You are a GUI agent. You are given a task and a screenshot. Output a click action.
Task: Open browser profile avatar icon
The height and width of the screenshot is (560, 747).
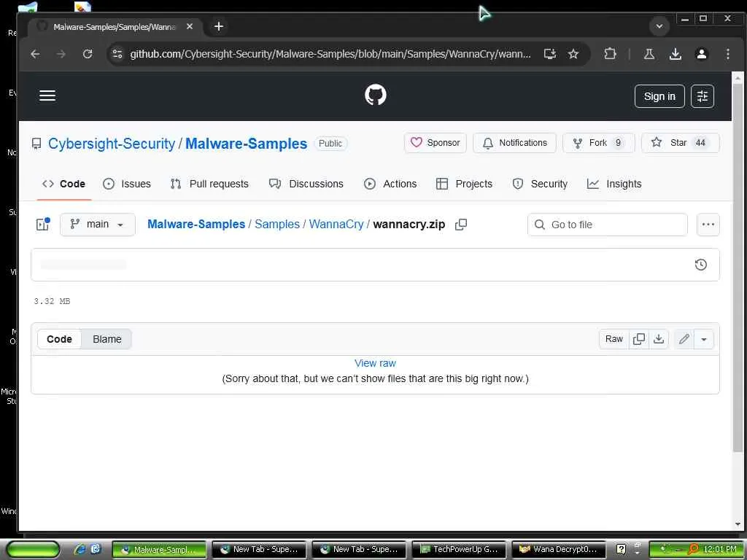click(x=701, y=54)
